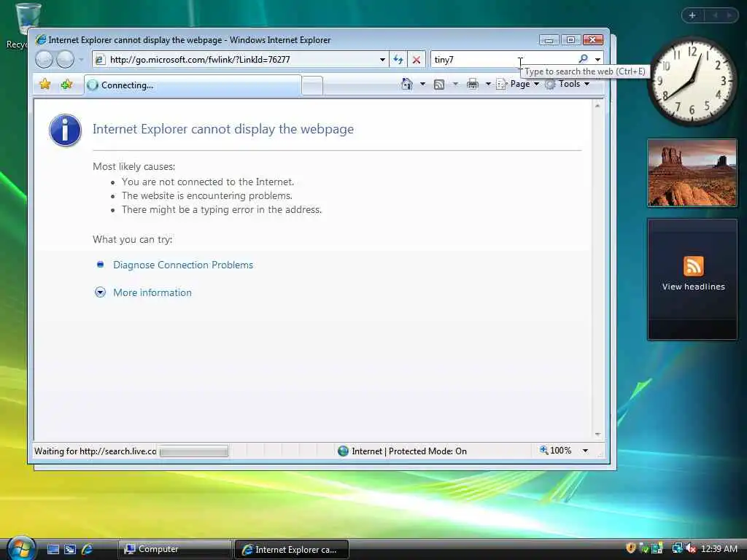Click the Add to Favorites icon
The width and height of the screenshot is (747, 560).
[x=66, y=85]
